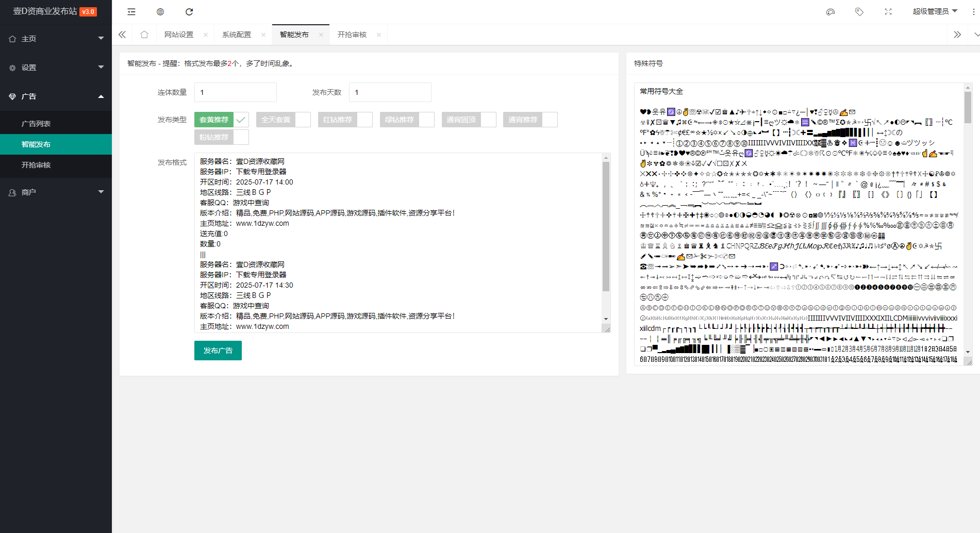
Task: Open the theme palette icon
Action: [x=830, y=12]
